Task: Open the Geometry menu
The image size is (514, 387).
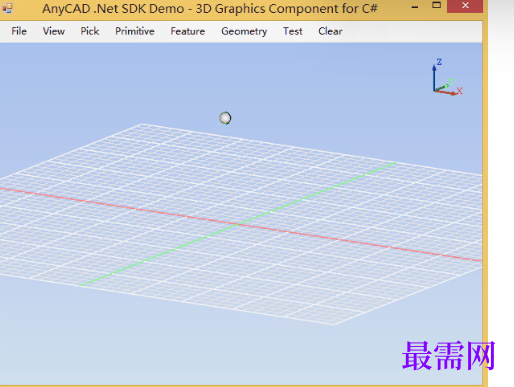Action: click(x=244, y=31)
